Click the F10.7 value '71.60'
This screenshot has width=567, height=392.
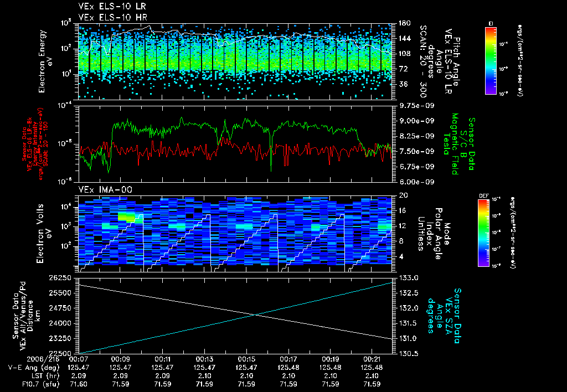tap(79, 384)
